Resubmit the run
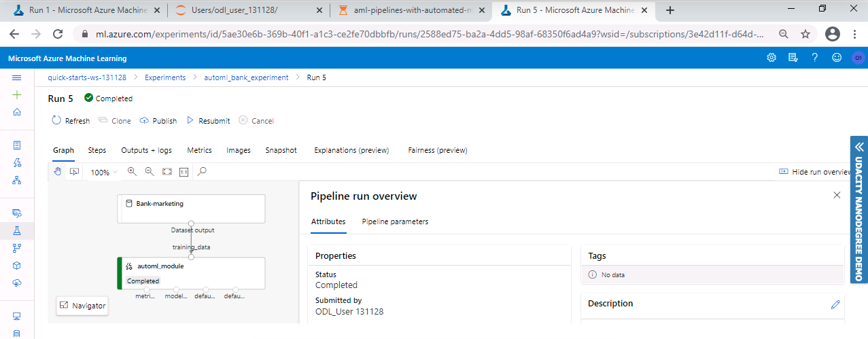The width and height of the screenshot is (868, 339). click(208, 121)
